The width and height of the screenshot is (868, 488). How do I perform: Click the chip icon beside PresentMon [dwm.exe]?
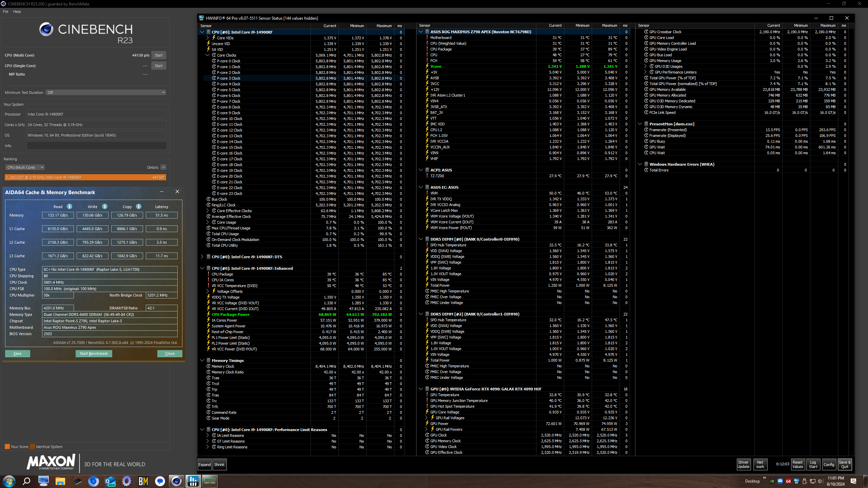pos(646,124)
